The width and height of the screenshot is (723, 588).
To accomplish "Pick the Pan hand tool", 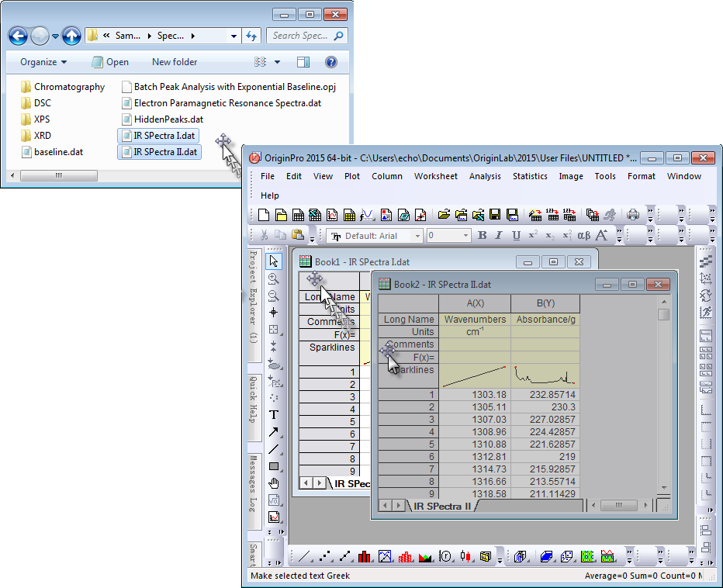I will pos(274,483).
